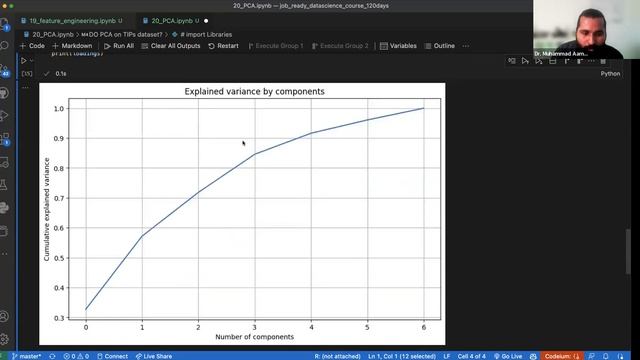Click 'DO PCA on TIPs dataset?' breadcrumb
This screenshot has width=640, height=360.
pyautogui.click(x=122, y=35)
